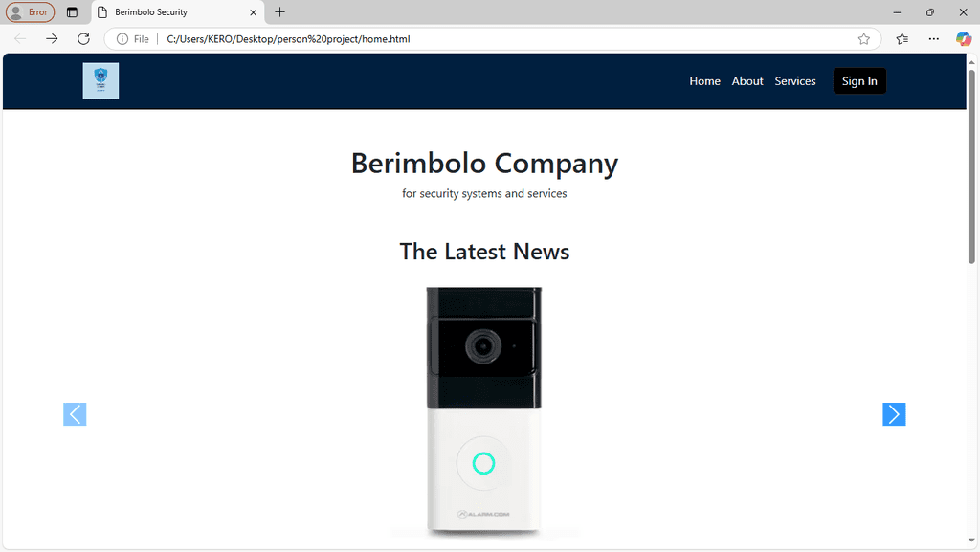Click the address bar URL field
This screenshot has width=980, height=552.
(x=493, y=38)
